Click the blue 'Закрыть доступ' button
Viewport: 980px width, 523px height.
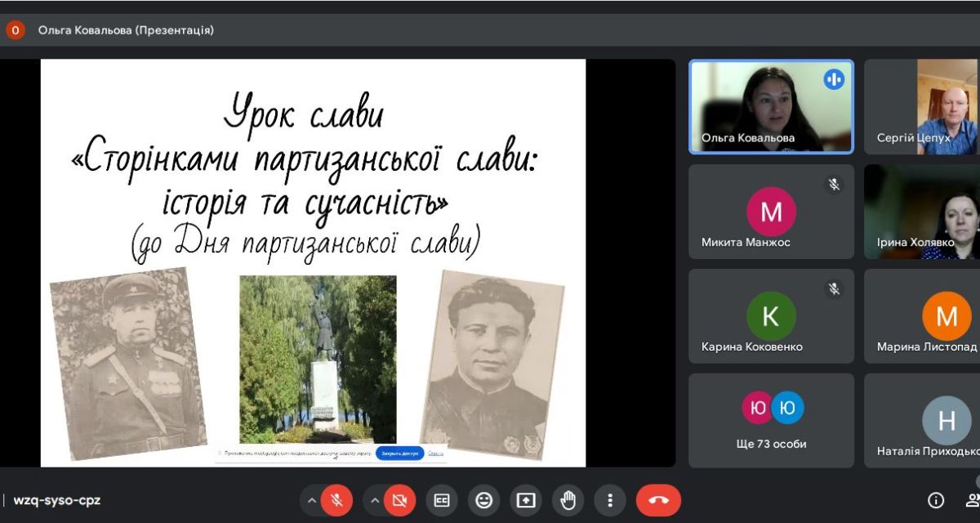click(399, 454)
